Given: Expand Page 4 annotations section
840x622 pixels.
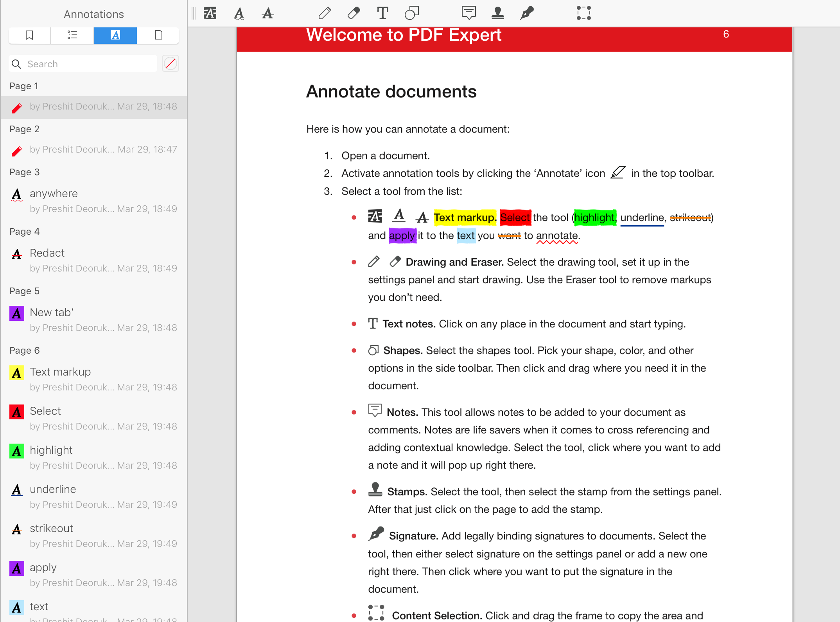Looking at the screenshot, I should 25,231.
